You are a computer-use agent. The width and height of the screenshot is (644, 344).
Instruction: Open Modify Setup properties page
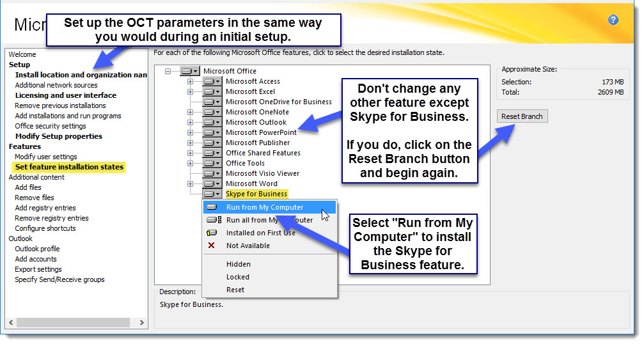(59, 136)
